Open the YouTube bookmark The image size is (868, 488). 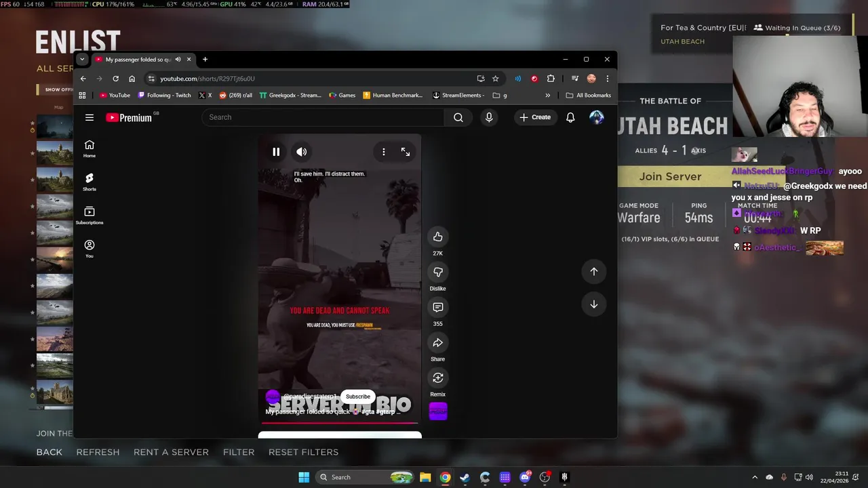coord(115,96)
